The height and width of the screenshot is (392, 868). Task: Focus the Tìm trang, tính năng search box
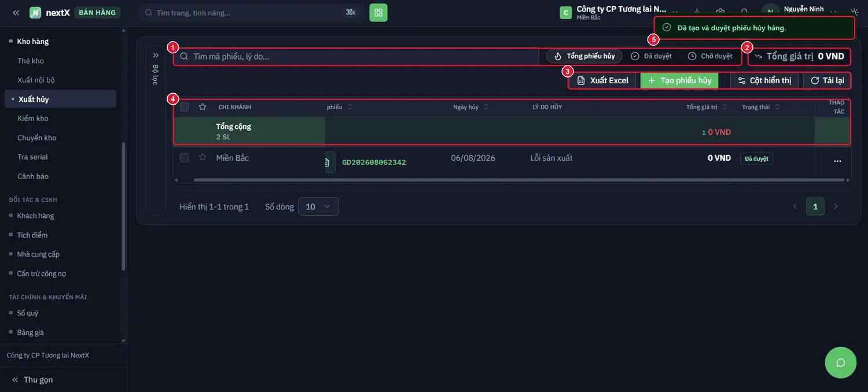(251, 12)
